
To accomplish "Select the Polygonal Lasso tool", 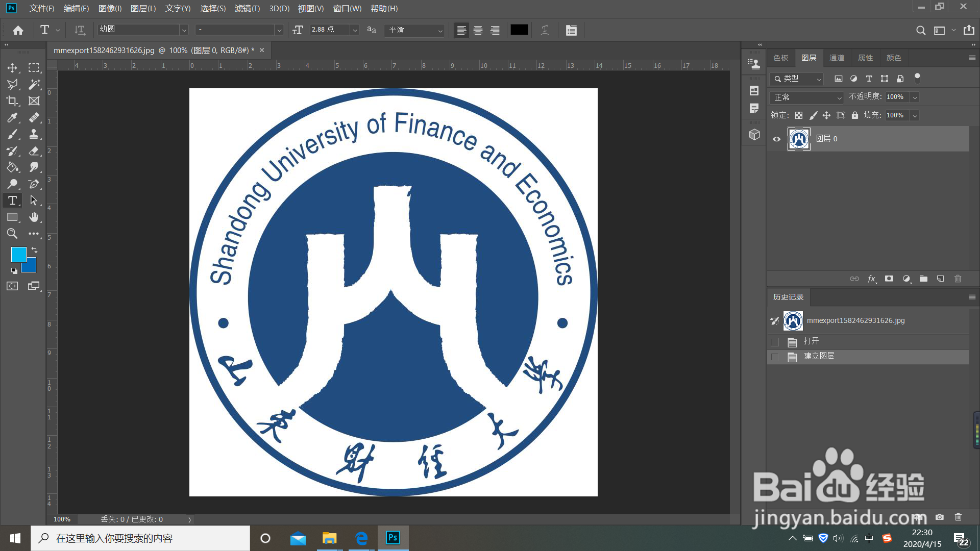I will click(12, 84).
